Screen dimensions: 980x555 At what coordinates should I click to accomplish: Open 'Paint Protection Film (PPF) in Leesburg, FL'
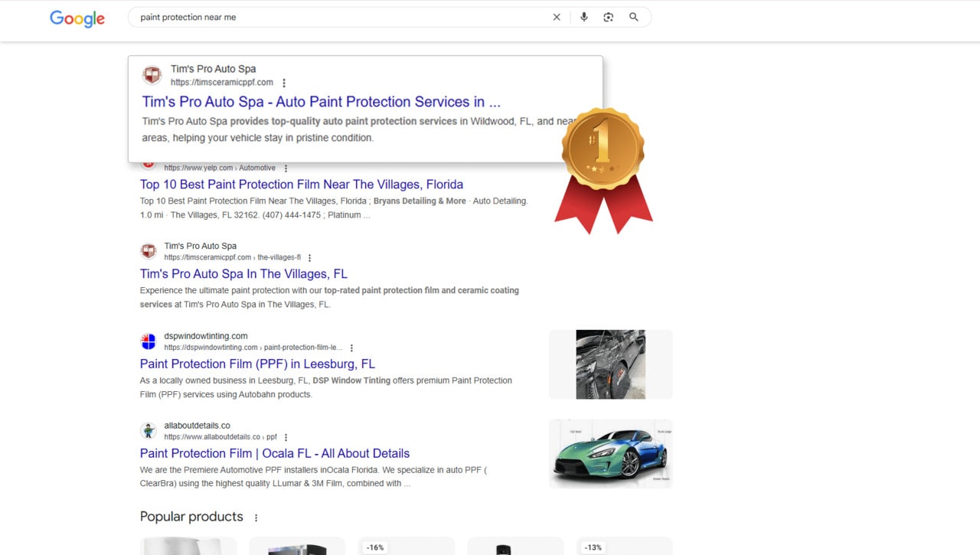(x=257, y=364)
